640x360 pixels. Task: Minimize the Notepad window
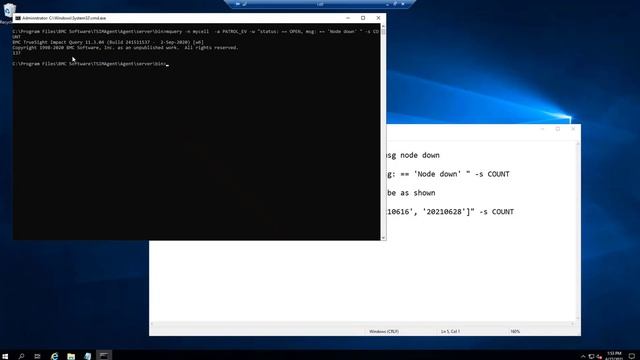tap(542, 129)
